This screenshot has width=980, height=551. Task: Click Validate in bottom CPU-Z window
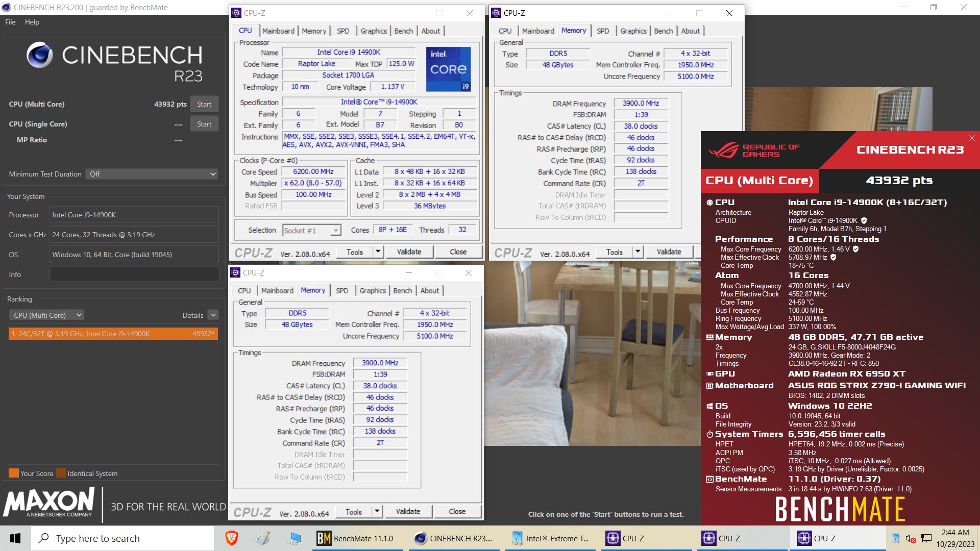click(x=408, y=511)
